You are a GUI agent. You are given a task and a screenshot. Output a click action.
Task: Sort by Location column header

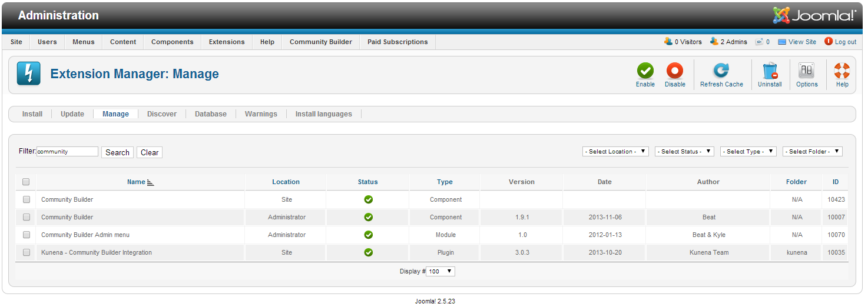tap(286, 182)
